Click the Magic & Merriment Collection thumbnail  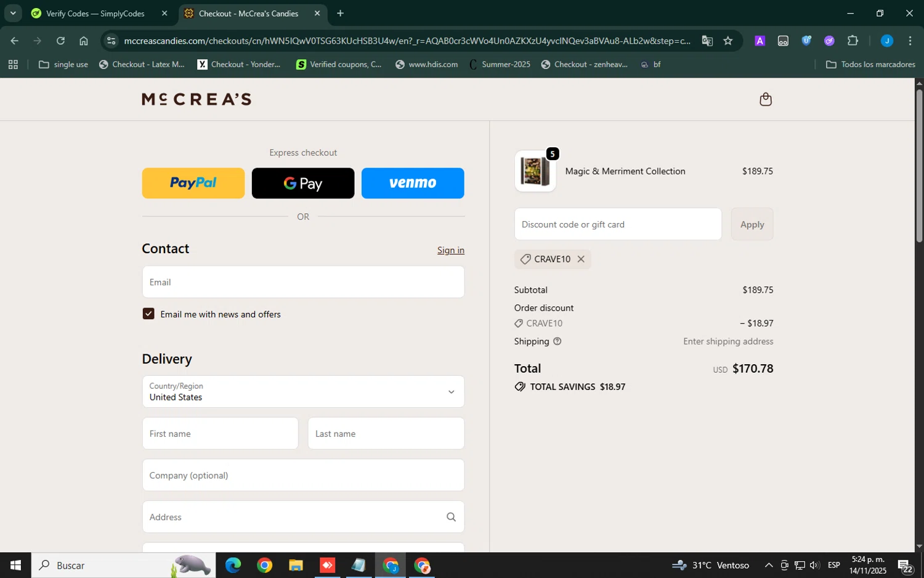pyautogui.click(x=535, y=171)
